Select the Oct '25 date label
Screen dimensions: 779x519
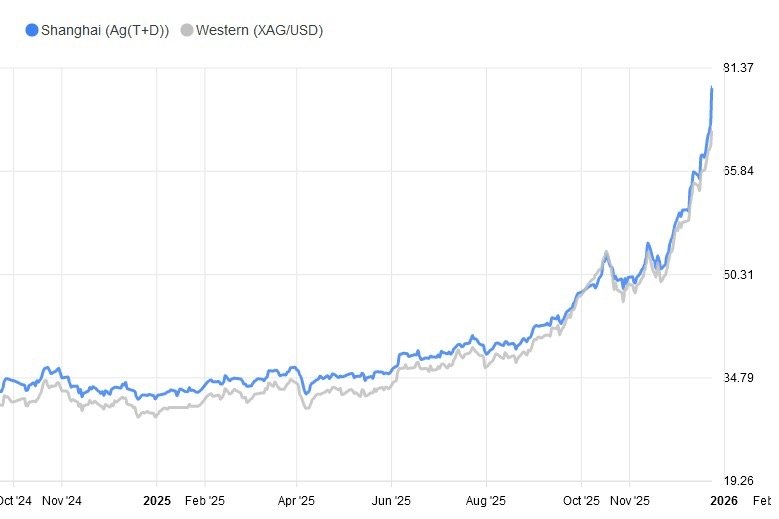(581, 500)
